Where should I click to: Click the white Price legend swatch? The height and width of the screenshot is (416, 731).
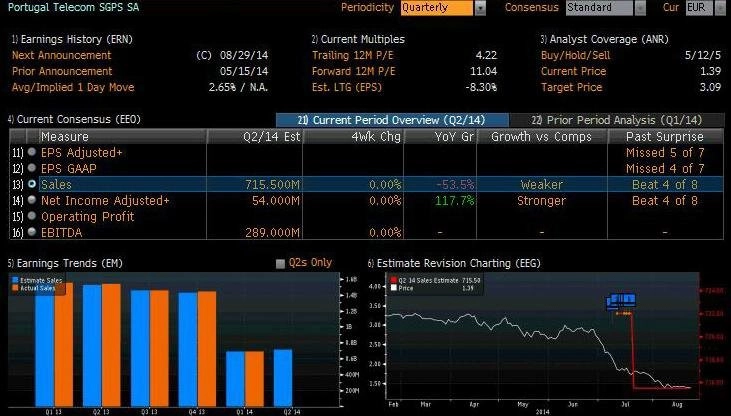[393, 288]
